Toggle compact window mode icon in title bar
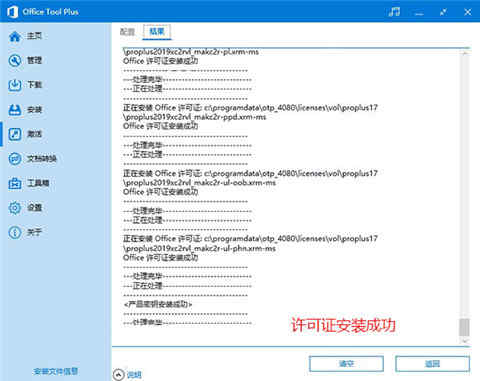Image resolution: width=480 pixels, height=381 pixels. (x=443, y=12)
